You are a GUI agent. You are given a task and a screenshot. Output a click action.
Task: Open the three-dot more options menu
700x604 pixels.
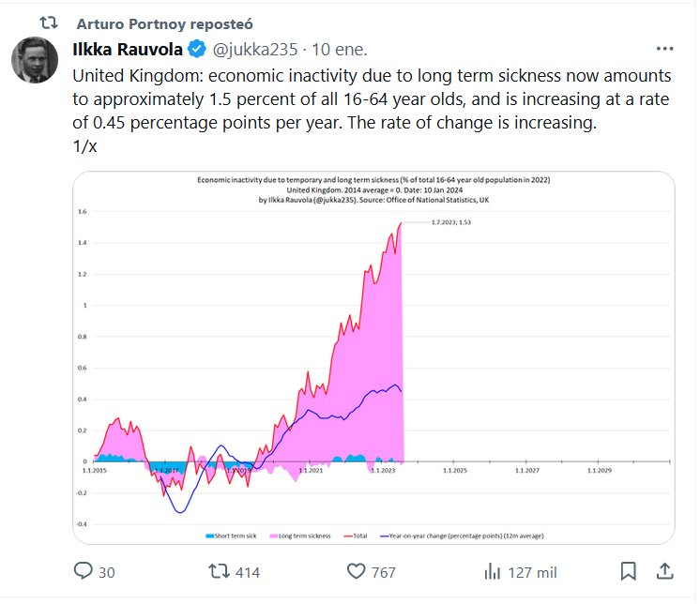(x=664, y=49)
